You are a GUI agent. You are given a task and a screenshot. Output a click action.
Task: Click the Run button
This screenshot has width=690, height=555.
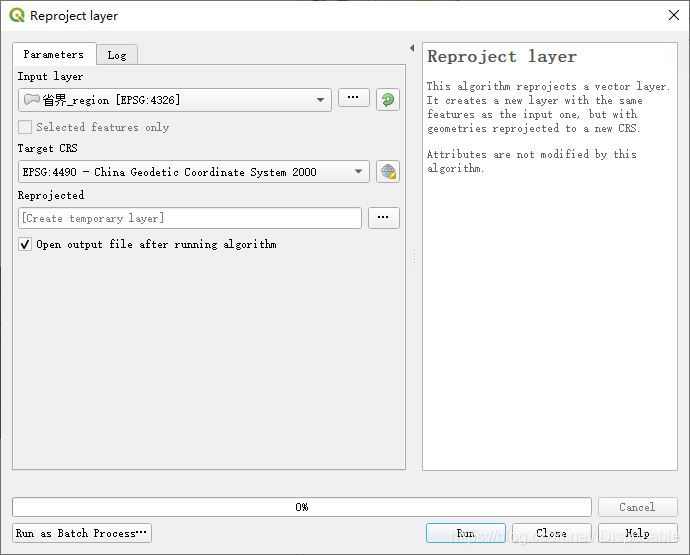coord(466,533)
